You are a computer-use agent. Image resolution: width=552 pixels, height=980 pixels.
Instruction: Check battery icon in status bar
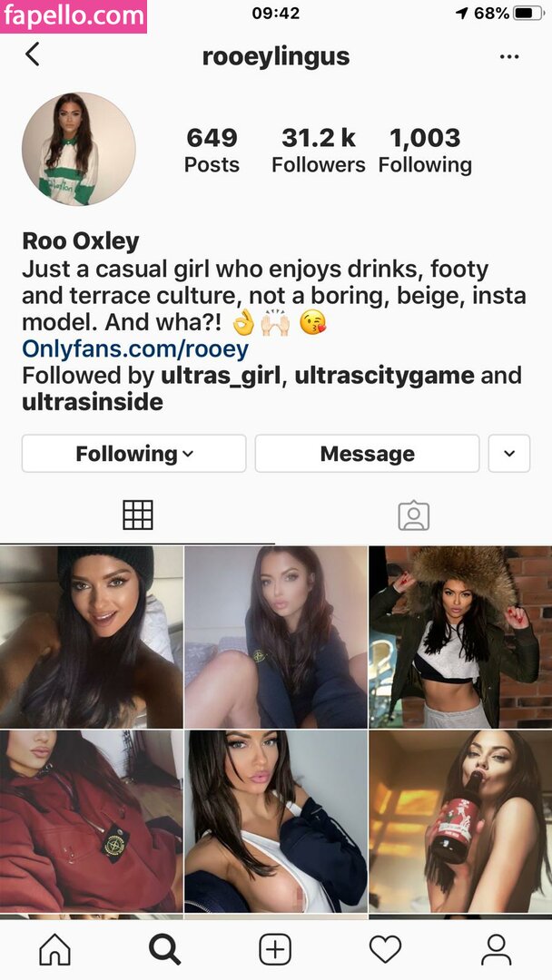[x=528, y=13]
